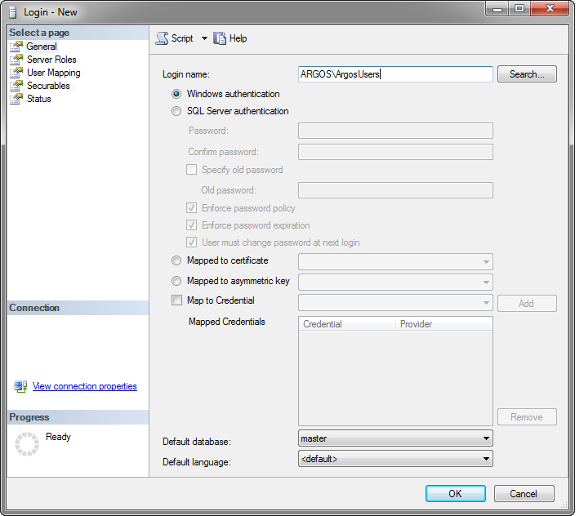Viewport: 576px width, 516px height.
Task: Choose Mapped to asymmetric key radio
Action: tap(176, 281)
